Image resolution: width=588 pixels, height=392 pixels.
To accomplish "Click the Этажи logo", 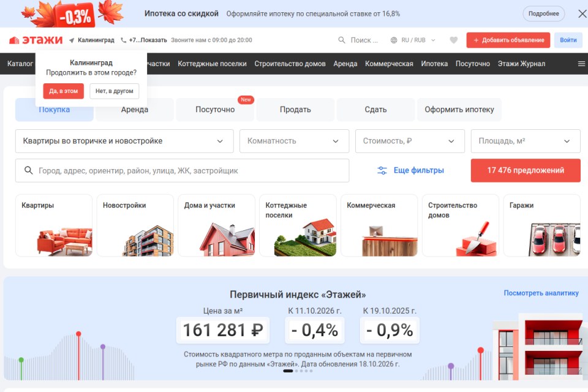I will tap(36, 40).
